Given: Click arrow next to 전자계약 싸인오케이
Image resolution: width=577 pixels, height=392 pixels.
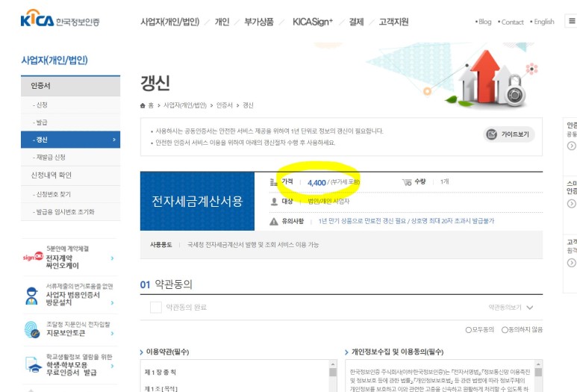Looking at the screenshot, I should click(x=112, y=258).
